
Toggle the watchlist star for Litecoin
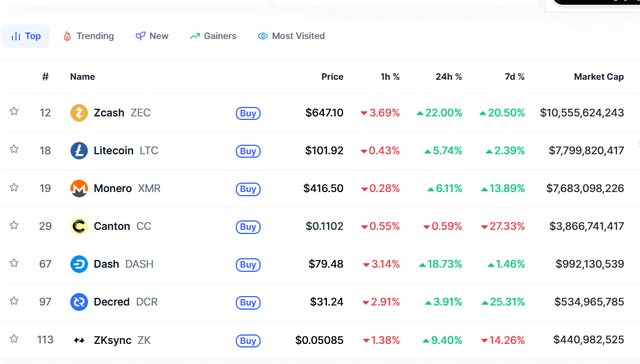pos(14,149)
